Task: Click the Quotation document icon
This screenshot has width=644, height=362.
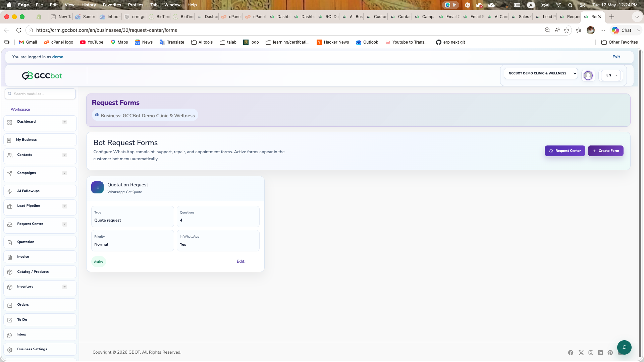Action: (x=10, y=242)
